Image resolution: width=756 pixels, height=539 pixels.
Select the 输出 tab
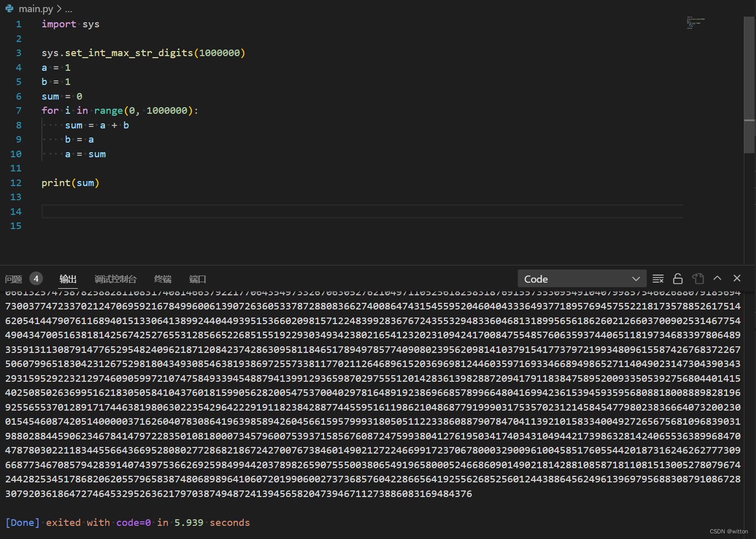coord(68,279)
